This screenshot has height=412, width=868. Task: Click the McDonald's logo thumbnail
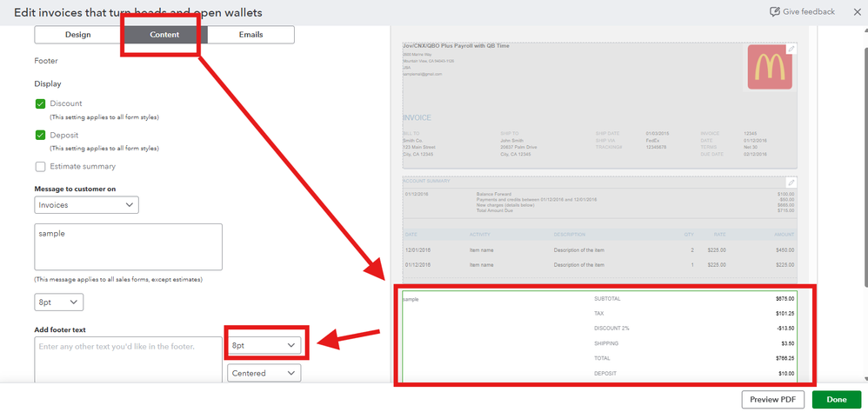point(769,68)
